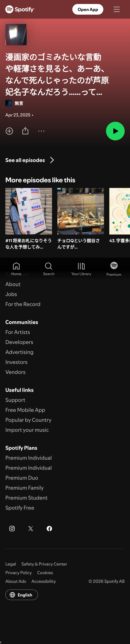
Task: Open Spotify's Instagram page icon
Action: [x=12, y=528]
